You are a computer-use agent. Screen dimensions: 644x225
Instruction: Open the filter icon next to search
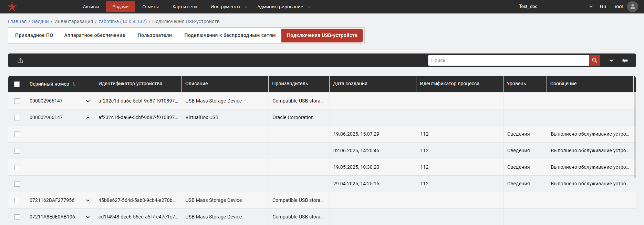pyautogui.click(x=611, y=60)
